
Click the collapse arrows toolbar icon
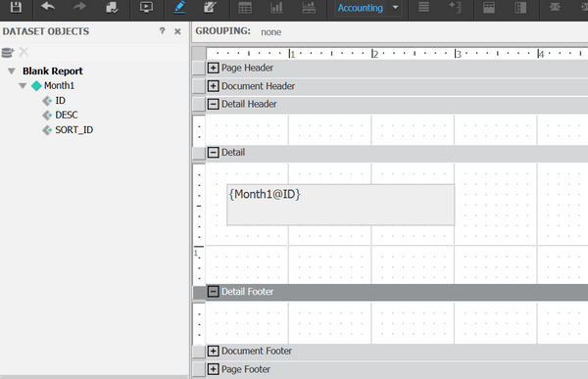(555, 7)
